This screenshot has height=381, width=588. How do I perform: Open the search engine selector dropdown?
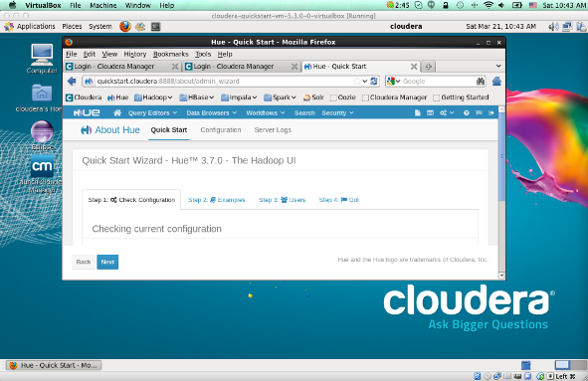click(x=394, y=81)
